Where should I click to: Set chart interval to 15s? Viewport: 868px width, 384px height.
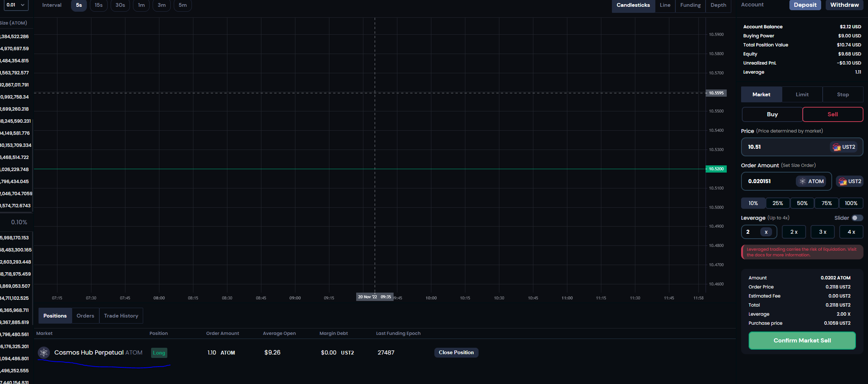[x=99, y=5]
